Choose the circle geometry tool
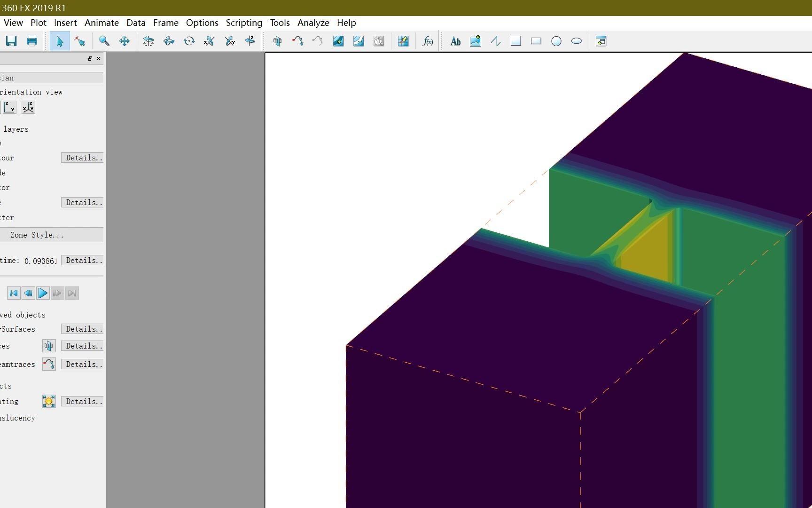Image resolution: width=812 pixels, height=508 pixels. tap(556, 41)
